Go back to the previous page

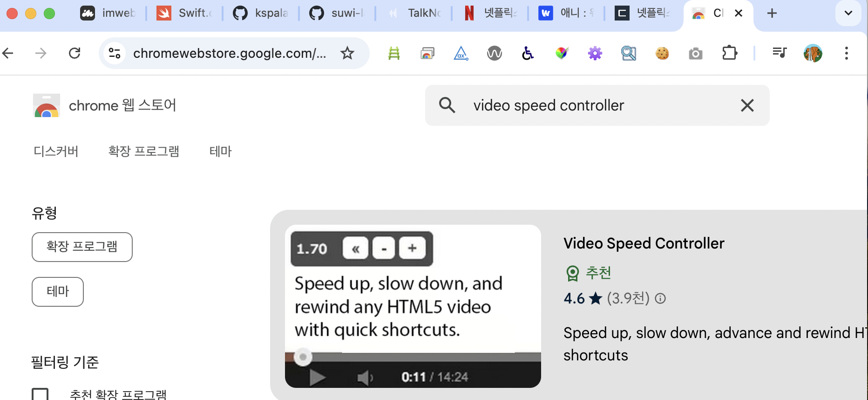click(x=8, y=53)
